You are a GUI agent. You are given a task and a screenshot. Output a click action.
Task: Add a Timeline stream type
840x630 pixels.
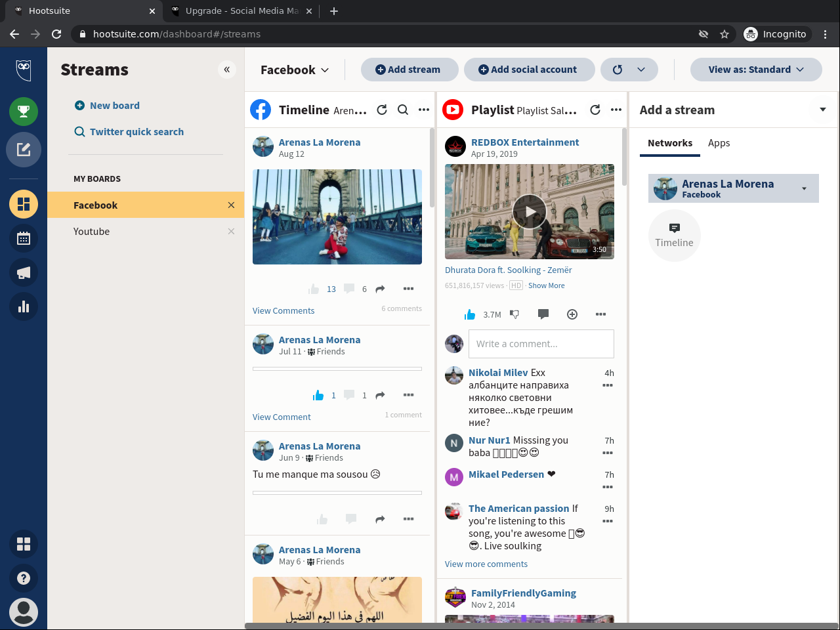pos(675,236)
